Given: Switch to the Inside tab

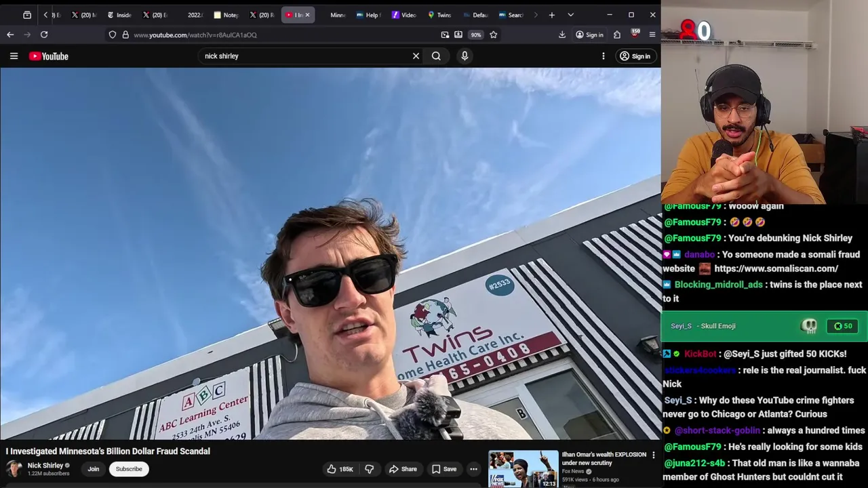Looking at the screenshot, I should point(119,15).
